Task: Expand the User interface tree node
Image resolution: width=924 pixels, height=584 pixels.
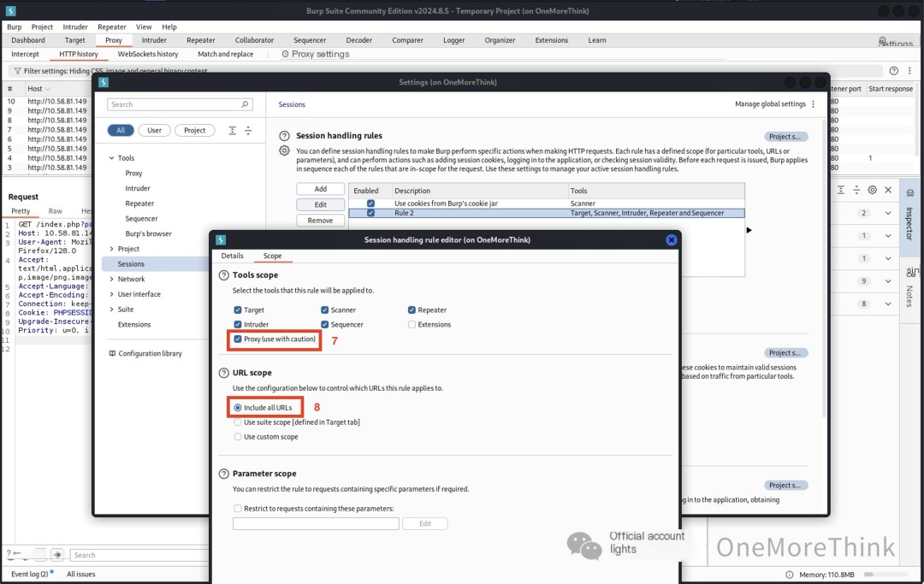Action: [111, 294]
